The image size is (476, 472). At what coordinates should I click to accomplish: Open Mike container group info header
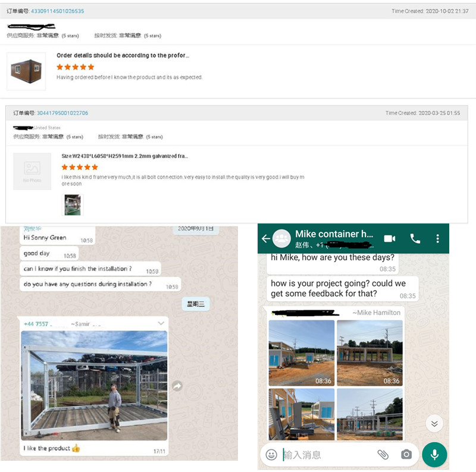click(x=334, y=239)
